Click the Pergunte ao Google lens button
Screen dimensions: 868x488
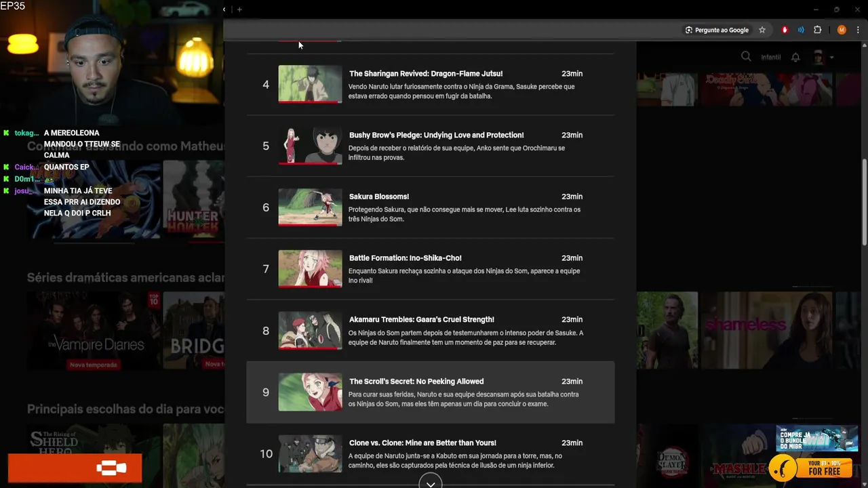(x=717, y=30)
